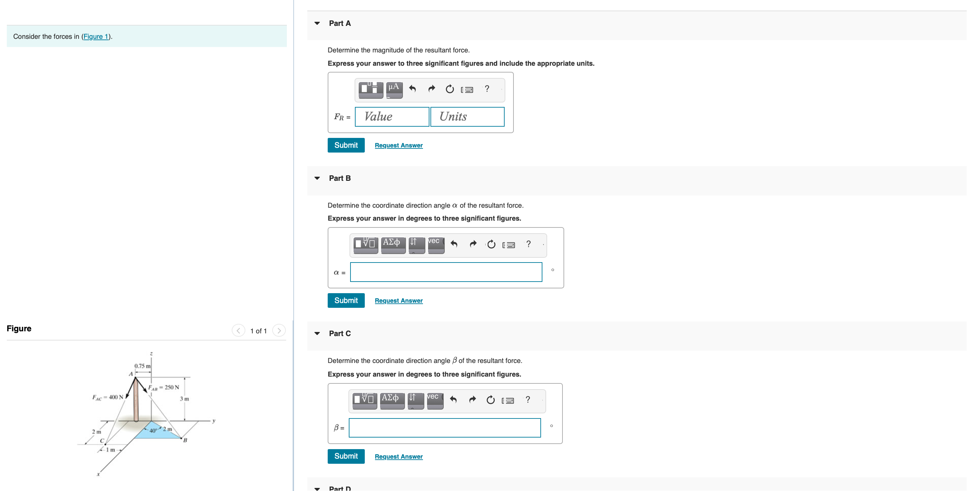The width and height of the screenshot is (980, 491).
Task: Open help question mark in Part C toolbar
Action: coord(527,400)
